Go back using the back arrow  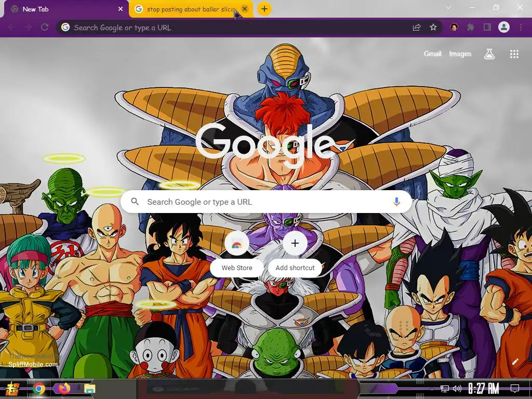(11, 28)
